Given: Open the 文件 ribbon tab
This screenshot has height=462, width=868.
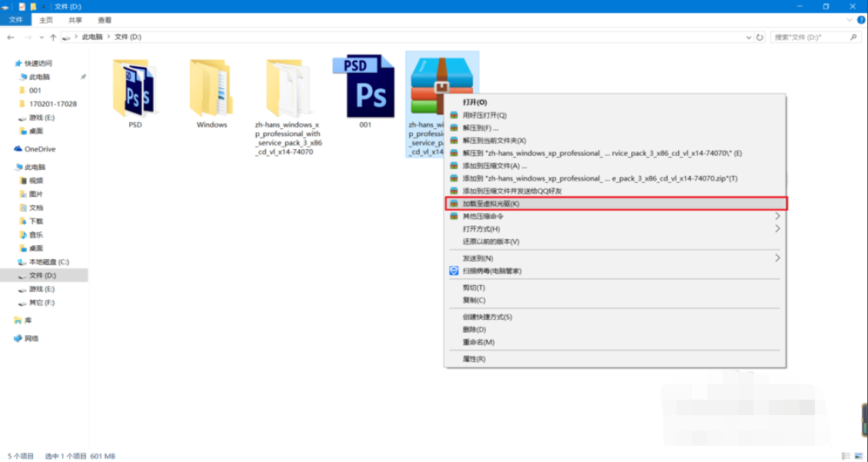Looking at the screenshot, I should click(16, 19).
